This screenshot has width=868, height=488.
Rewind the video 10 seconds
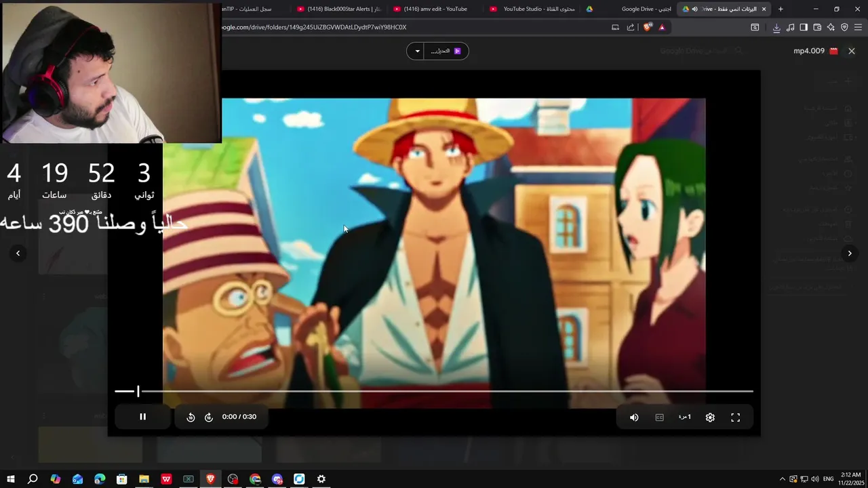[191, 418]
